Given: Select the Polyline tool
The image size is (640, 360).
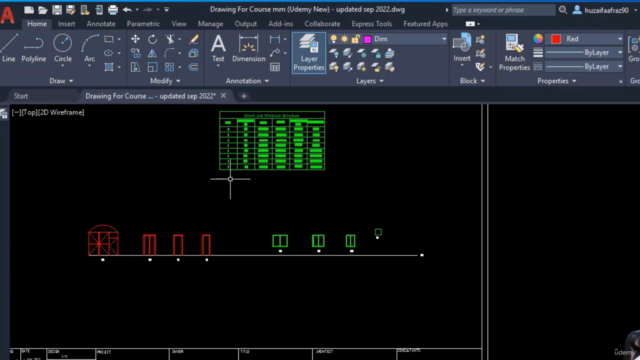Looking at the screenshot, I should pyautogui.click(x=33, y=48).
